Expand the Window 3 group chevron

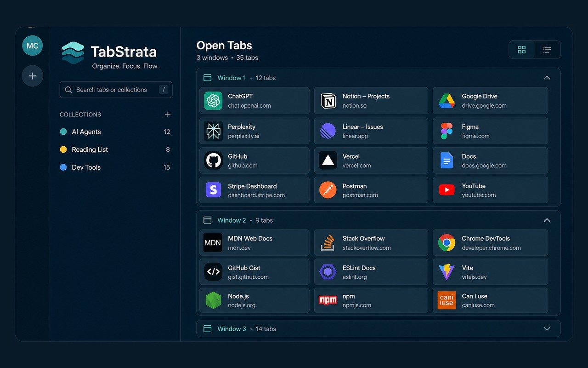click(x=547, y=329)
